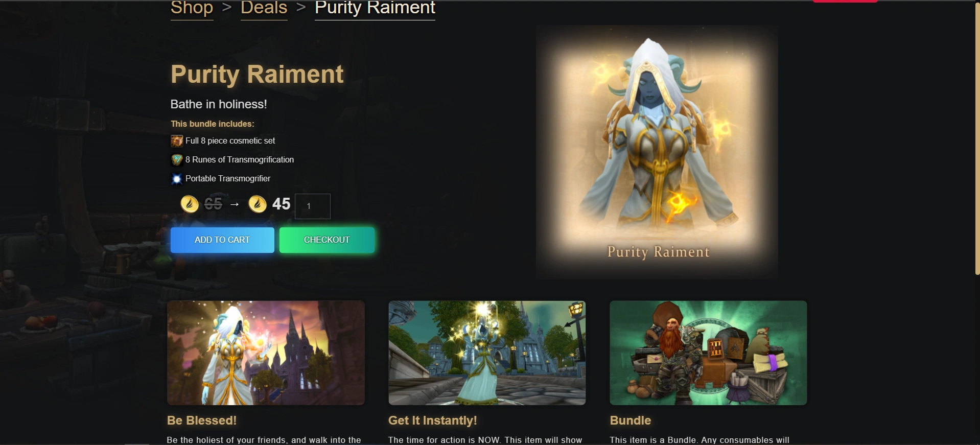Viewport: 980px width, 445px height.
Task: Click the Runes of Transmogrification icon
Action: click(177, 160)
